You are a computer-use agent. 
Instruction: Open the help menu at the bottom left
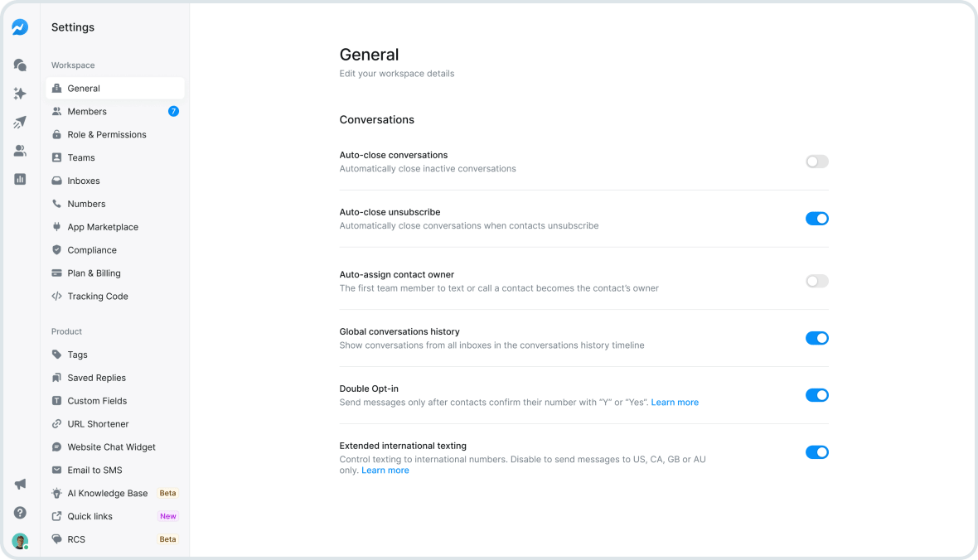[19, 513]
